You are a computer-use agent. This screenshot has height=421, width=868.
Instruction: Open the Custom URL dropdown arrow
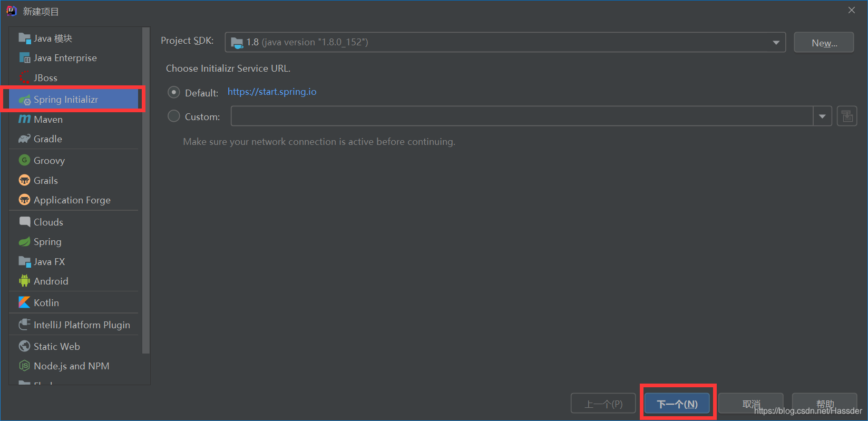822,116
